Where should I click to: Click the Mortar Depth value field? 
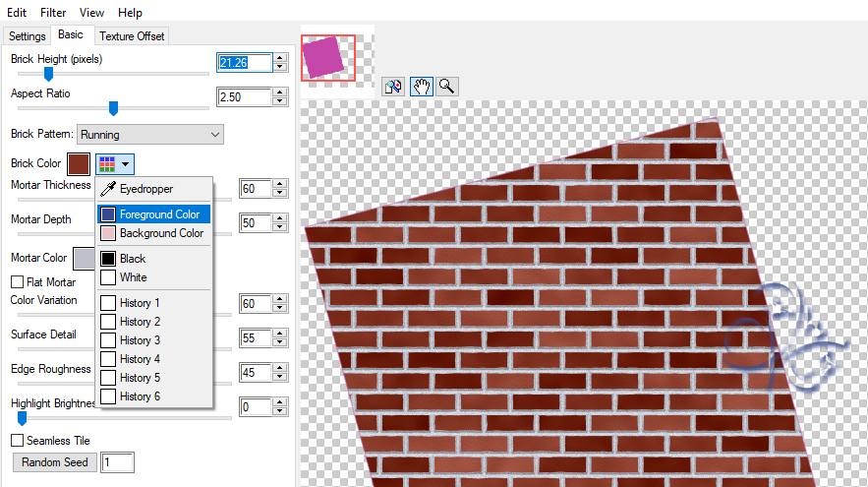tap(256, 223)
